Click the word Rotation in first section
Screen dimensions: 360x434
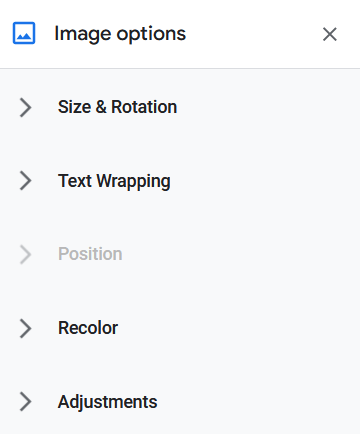click(x=144, y=107)
